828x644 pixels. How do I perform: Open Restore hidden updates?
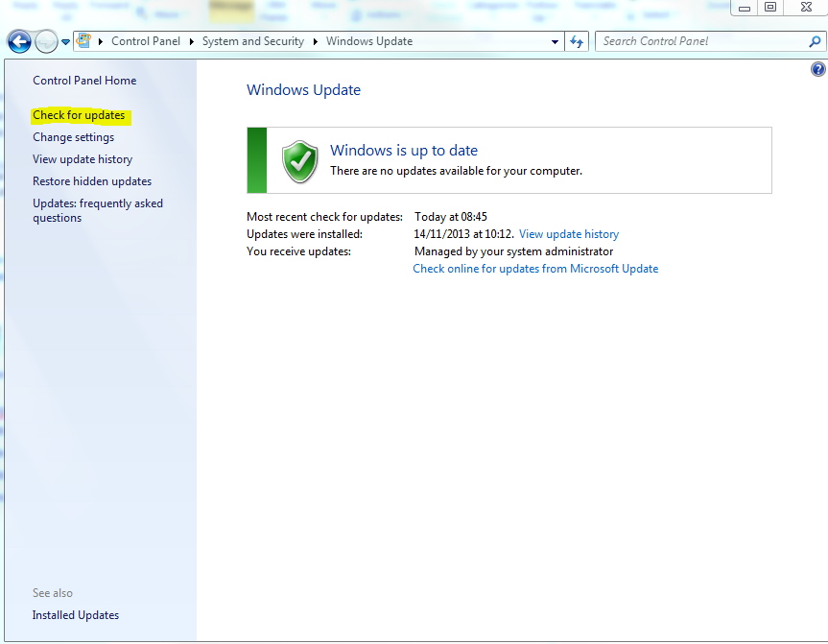point(92,181)
